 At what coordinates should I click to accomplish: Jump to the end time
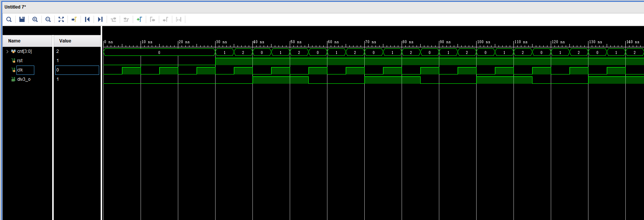point(100,19)
